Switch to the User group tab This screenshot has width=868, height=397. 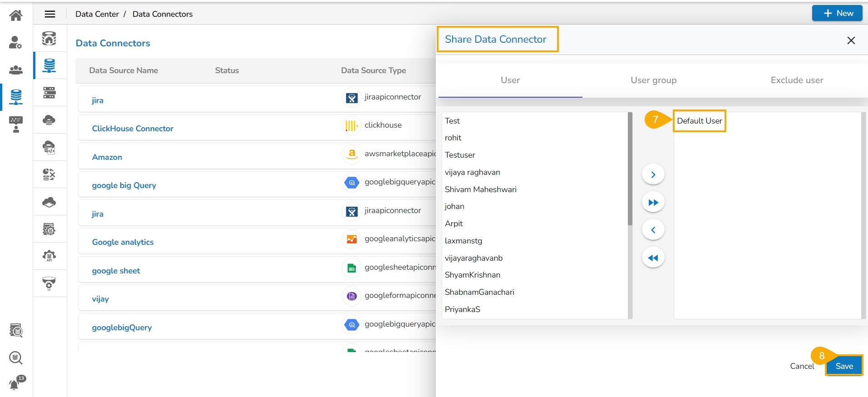tap(653, 80)
